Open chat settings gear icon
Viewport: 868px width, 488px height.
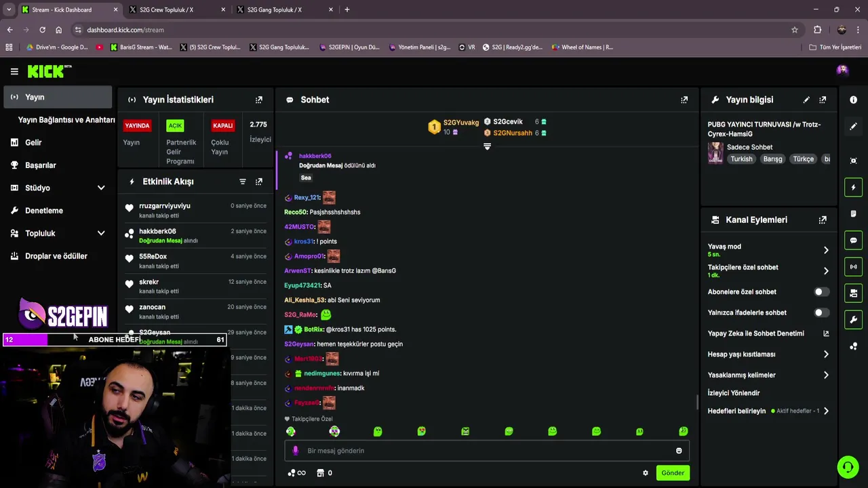pyautogui.click(x=646, y=473)
